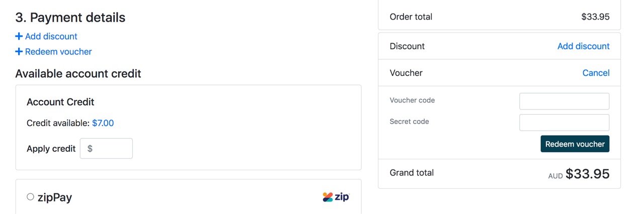Click the dollar sign prefix in Apply credit
The width and height of the screenshot is (644, 214).
tap(90, 149)
